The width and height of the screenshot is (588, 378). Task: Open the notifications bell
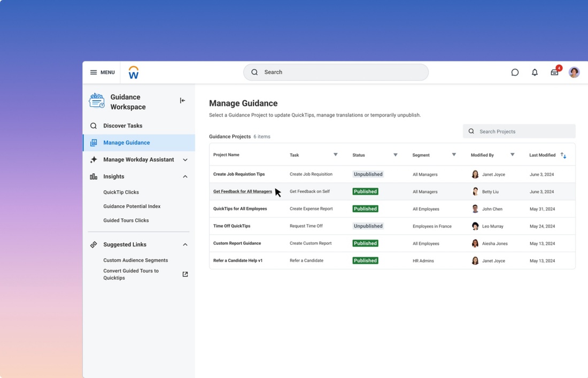pyautogui.click(x=535, y=72)
